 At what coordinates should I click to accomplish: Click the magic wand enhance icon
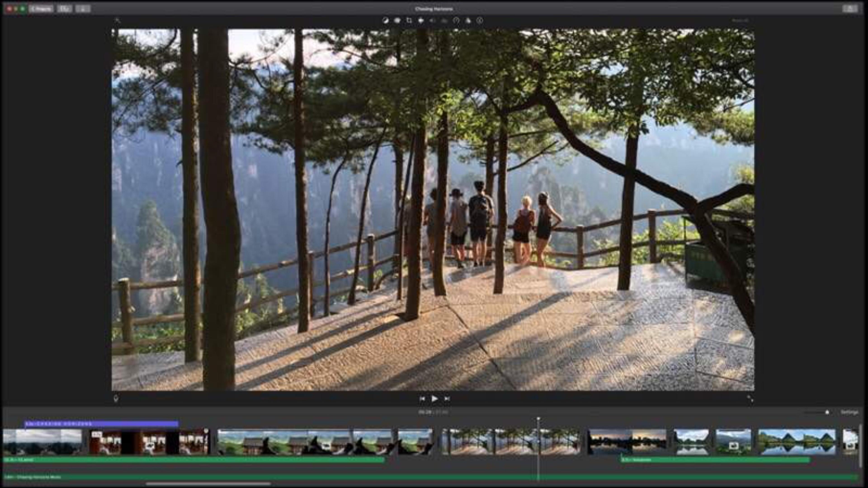(117, 21)
